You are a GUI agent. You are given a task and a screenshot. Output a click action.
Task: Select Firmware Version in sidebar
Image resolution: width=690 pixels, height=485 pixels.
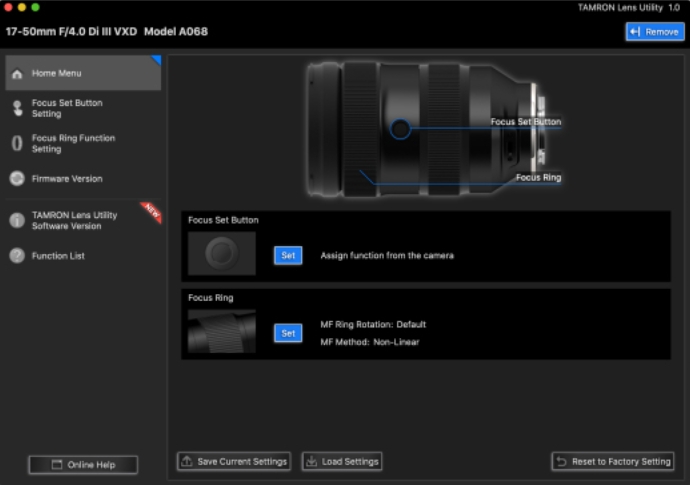[67, 179]
